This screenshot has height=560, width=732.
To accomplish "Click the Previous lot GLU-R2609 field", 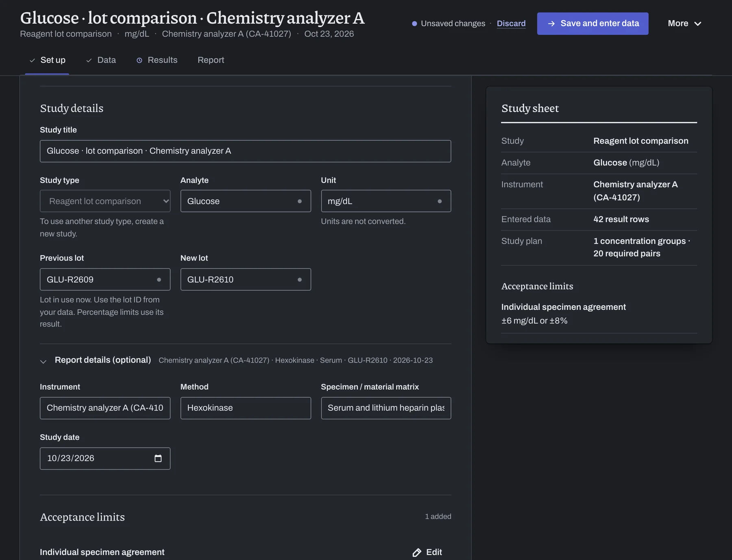I will click(x=105, y=280).
